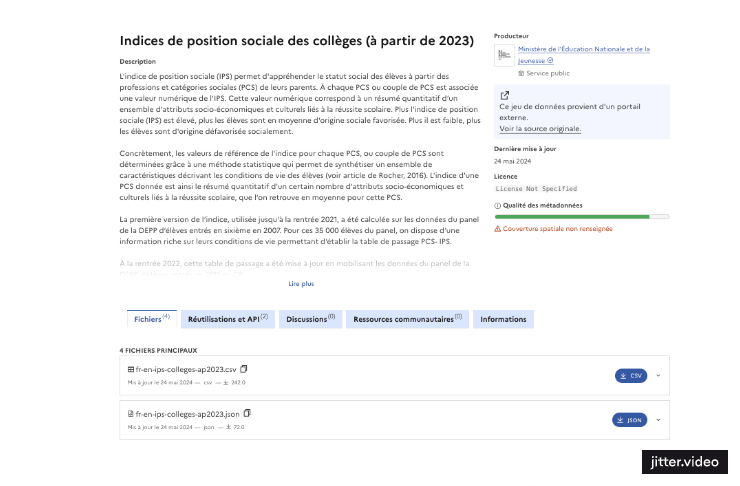
Task: Download the file with the CSV button
Action: click(630, 376)
